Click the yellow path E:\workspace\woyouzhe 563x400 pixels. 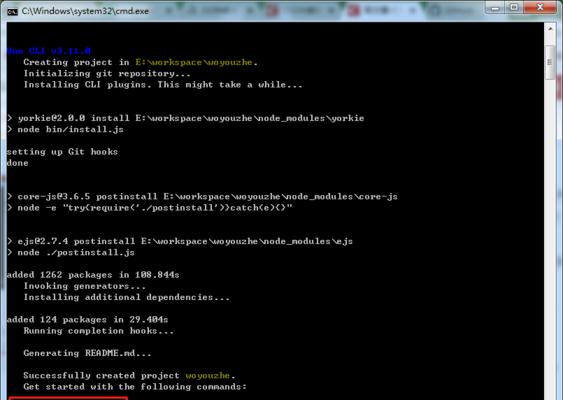click(194, 62)
